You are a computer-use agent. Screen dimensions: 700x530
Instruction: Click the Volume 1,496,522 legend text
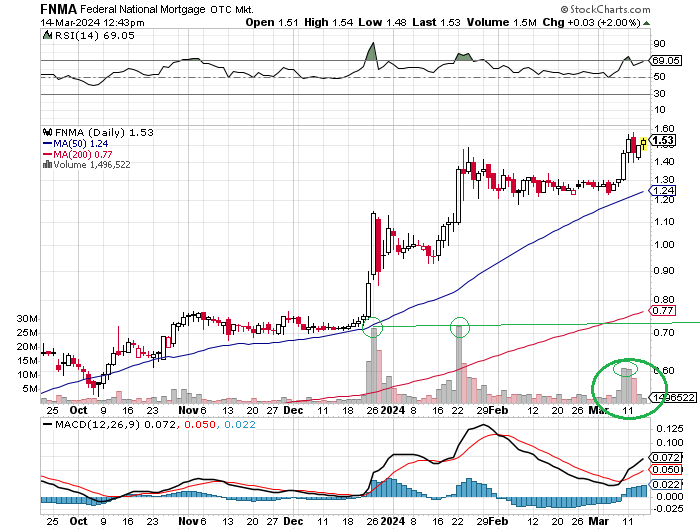(x=92, y=165)
